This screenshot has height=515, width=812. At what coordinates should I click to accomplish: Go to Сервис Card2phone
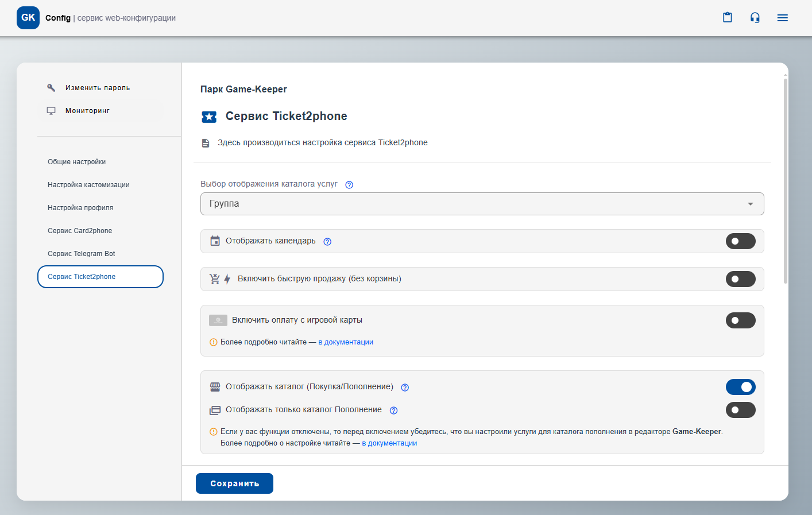[x=100, y=231]
